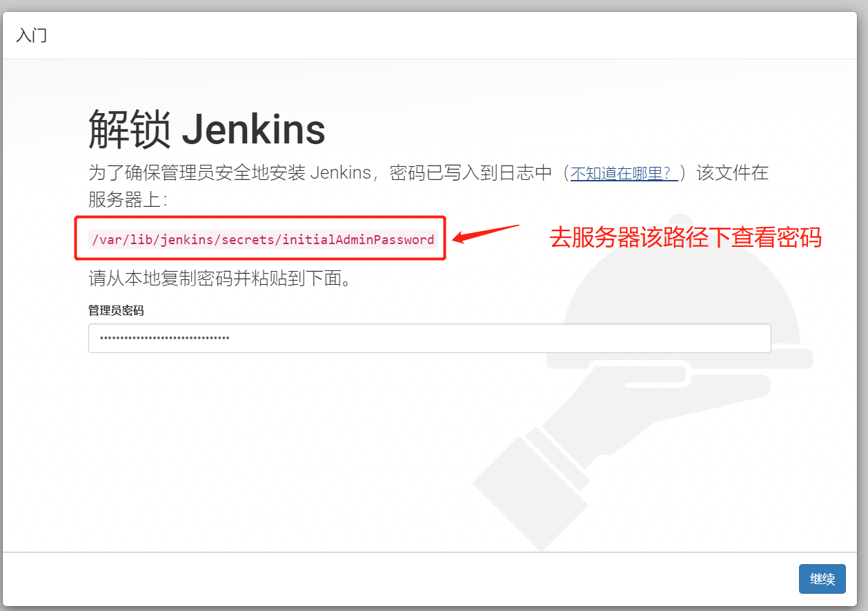The image size is (868, 611).
Task: Select the 管理员密码 field label
Action: [x=116, y=310]
